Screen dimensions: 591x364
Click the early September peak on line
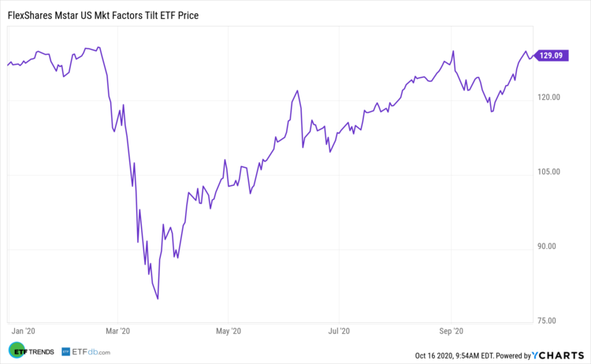coord(453,51)
